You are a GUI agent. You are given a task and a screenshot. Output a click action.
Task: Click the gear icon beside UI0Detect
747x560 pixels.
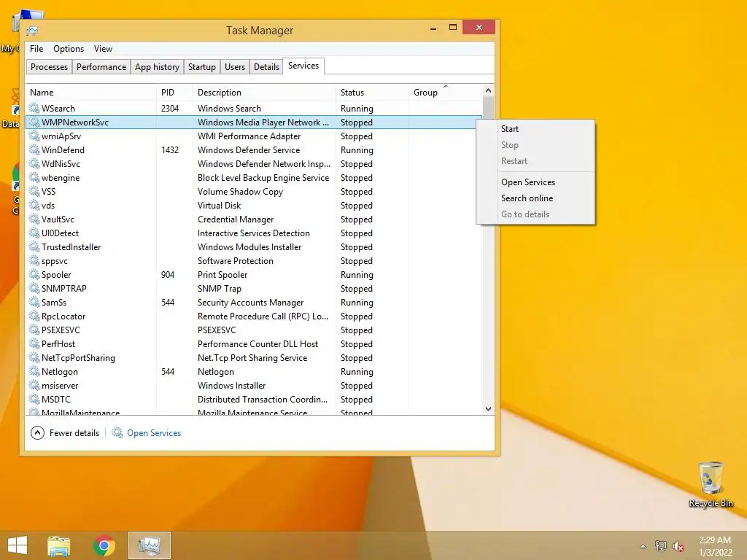click(34, 233)
